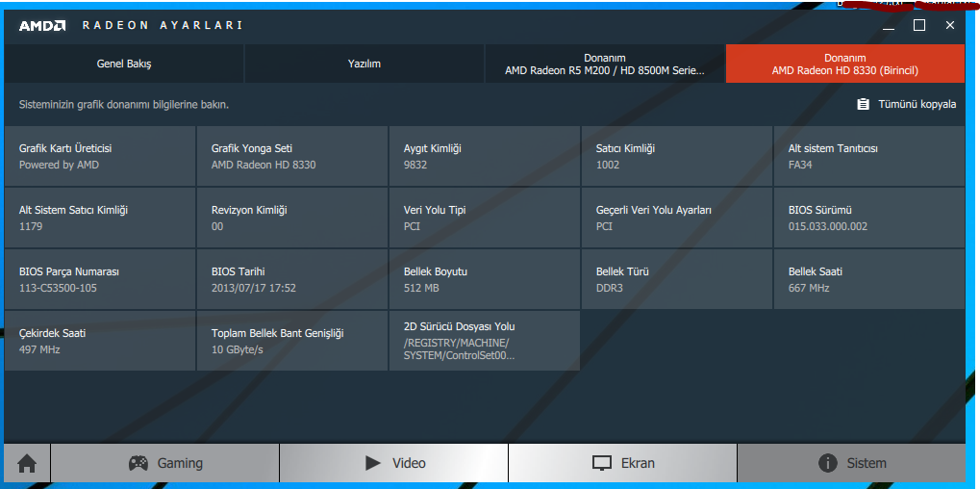
Task: Select the Geçerli Veri Yolu Ayarları tile
Action: coord(677,218)
